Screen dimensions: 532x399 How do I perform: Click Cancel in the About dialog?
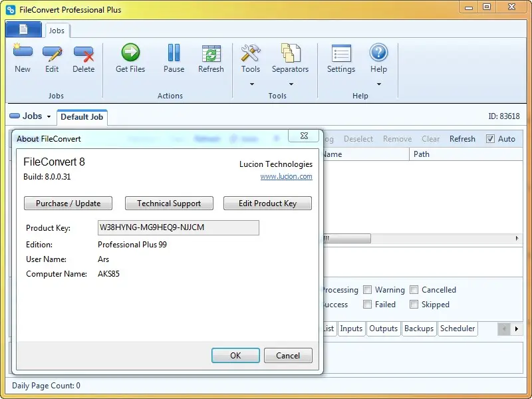coord(288,355)
